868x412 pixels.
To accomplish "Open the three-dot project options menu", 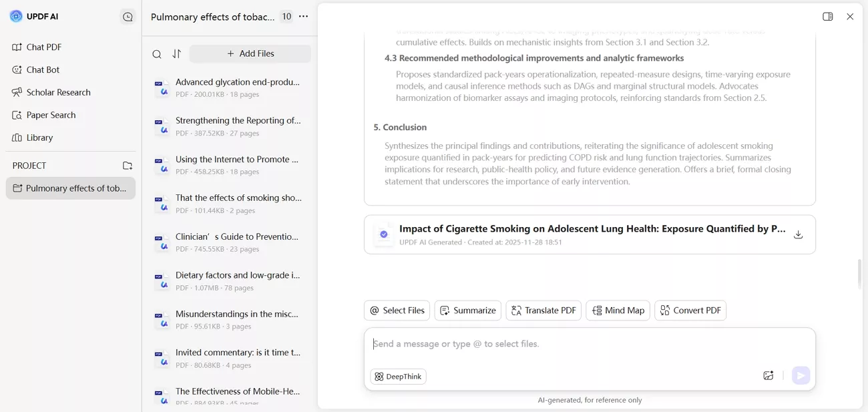I will pyautogui.click(x=304, y=17).
